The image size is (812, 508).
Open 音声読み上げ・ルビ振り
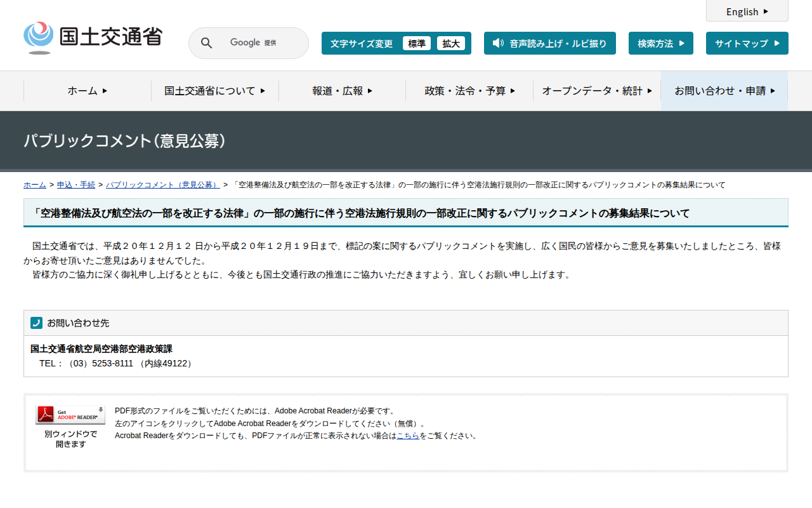pos(550,43)
